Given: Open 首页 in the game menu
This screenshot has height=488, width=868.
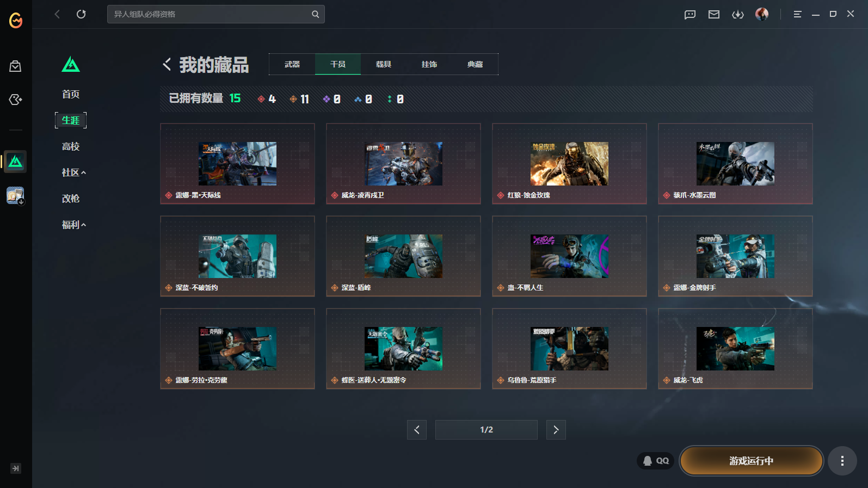Looking at the screenshot, I should click(71, 94).
